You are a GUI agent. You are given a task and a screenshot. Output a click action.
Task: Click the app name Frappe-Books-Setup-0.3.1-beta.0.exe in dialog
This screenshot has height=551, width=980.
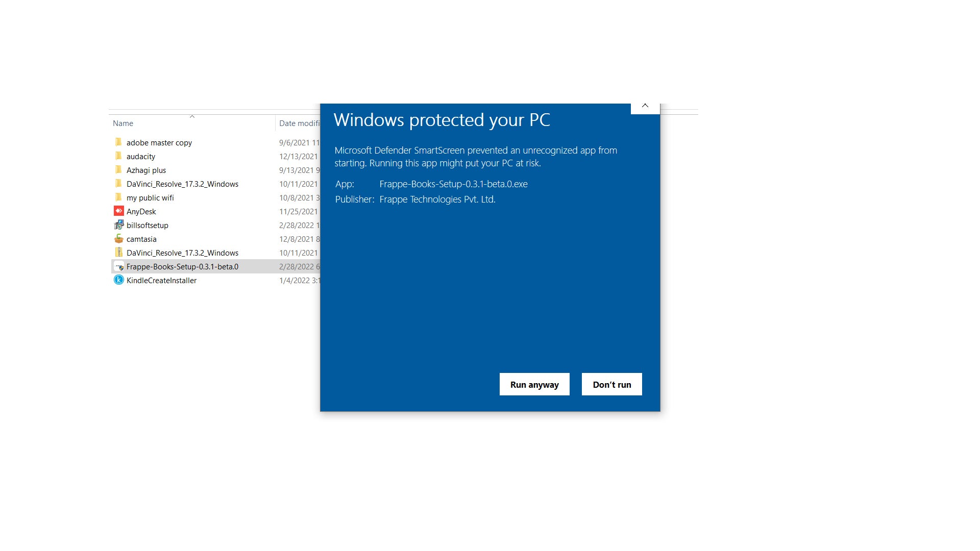[x=454, y=184]
